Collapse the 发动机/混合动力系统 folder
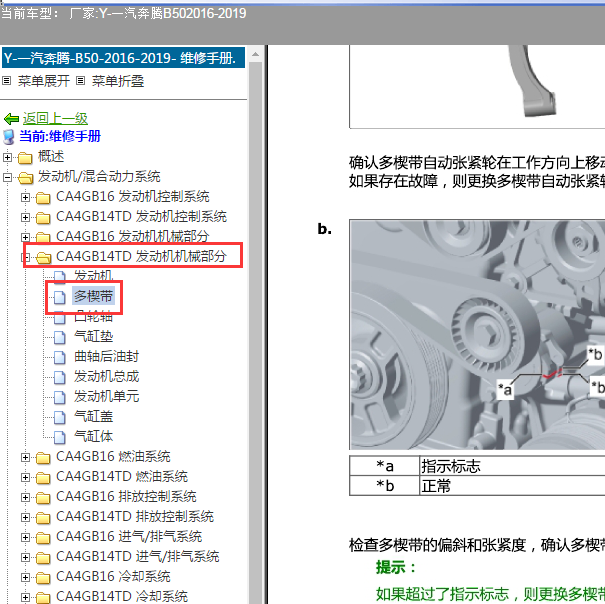Viewport: 605px width, 604px height. tap(7, 177)
